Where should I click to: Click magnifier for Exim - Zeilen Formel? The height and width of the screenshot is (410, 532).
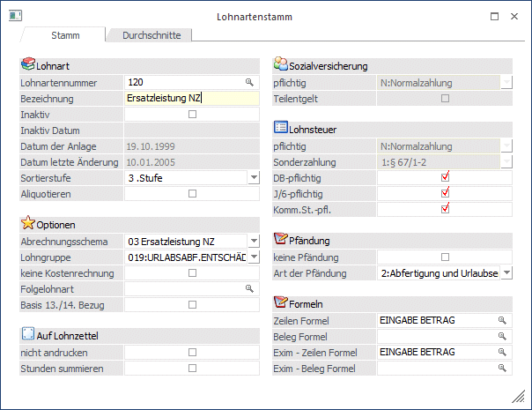point(503,352)
